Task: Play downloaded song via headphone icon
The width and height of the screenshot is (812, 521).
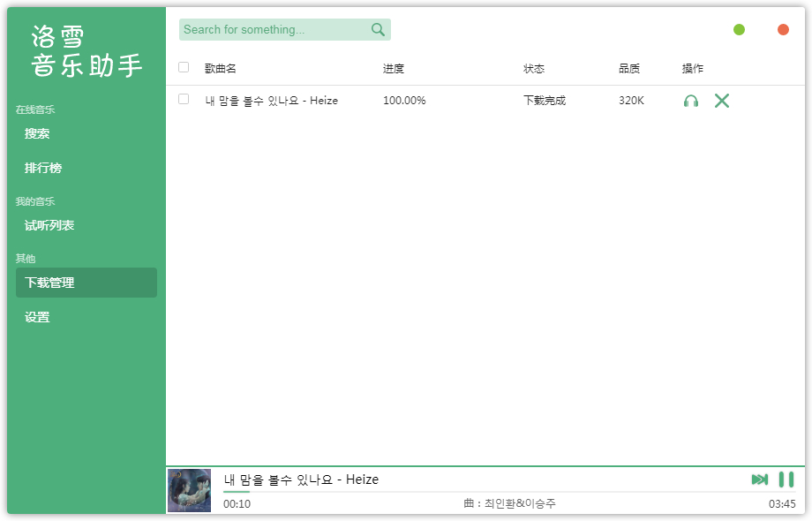Action: 691,101
